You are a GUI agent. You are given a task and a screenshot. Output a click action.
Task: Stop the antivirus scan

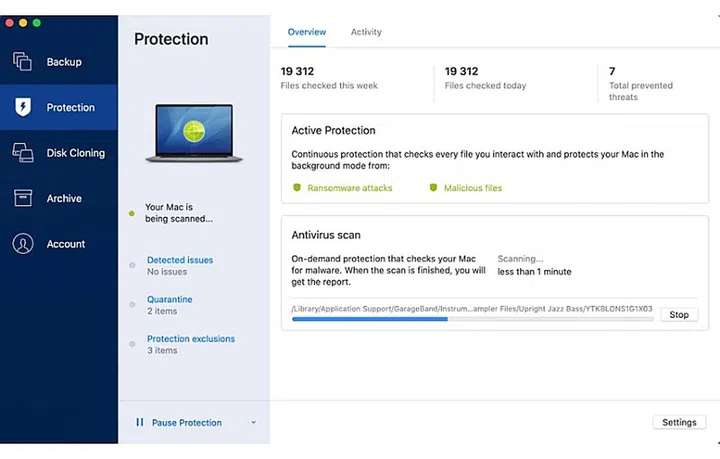(679, 315)
